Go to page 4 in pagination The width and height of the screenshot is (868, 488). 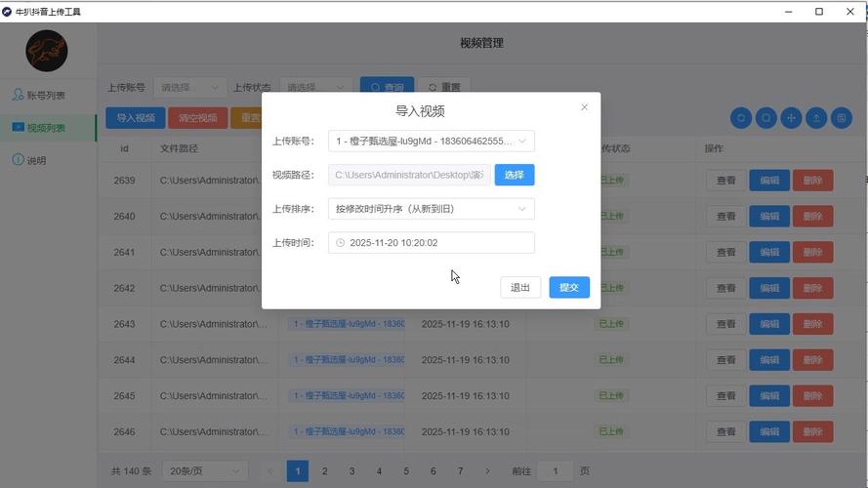(x=379, y=471)
